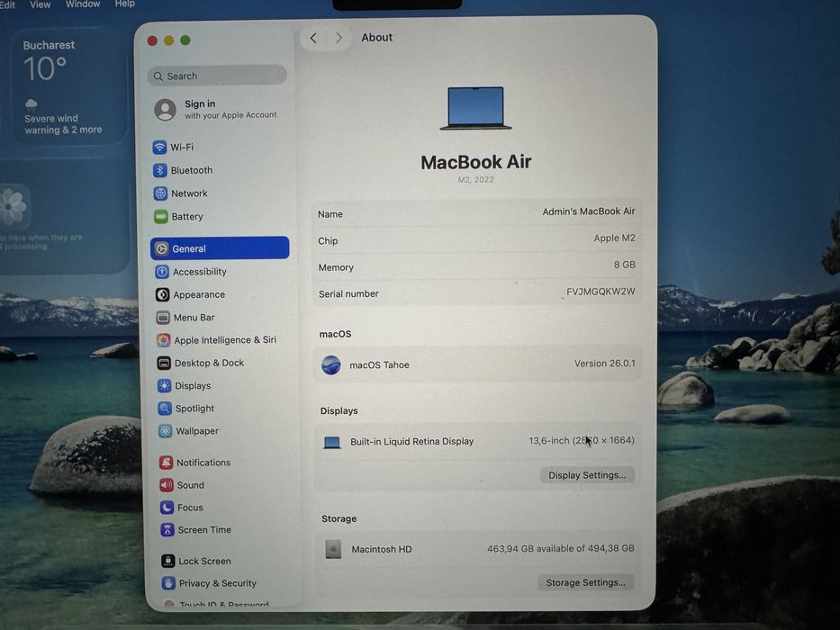Screen dimensions: 840x630
Task: Open Desktop & Dock icon
Action: (x=164, y=364)
